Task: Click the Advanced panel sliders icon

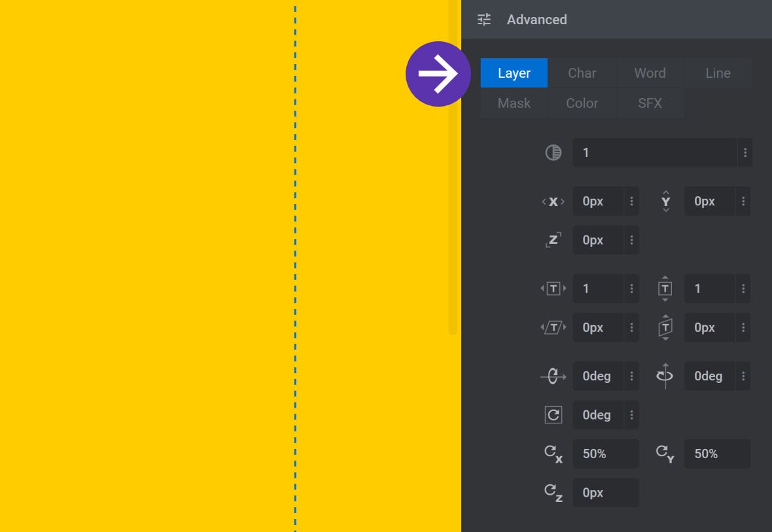Action: (x=484, y=20)
